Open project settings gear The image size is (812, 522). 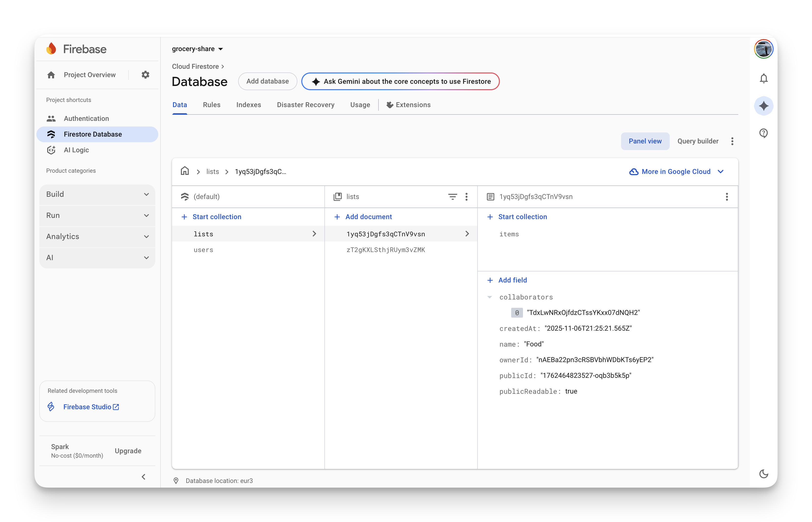145,75
